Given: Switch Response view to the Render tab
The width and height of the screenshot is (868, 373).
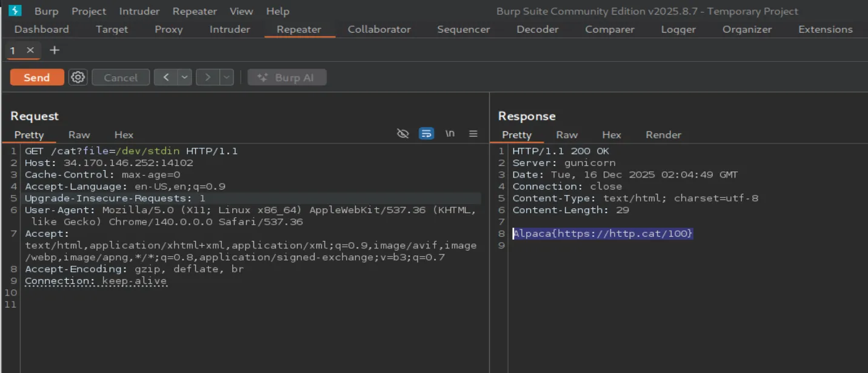Looking at the screenshot, I should (x=663, y=134).
